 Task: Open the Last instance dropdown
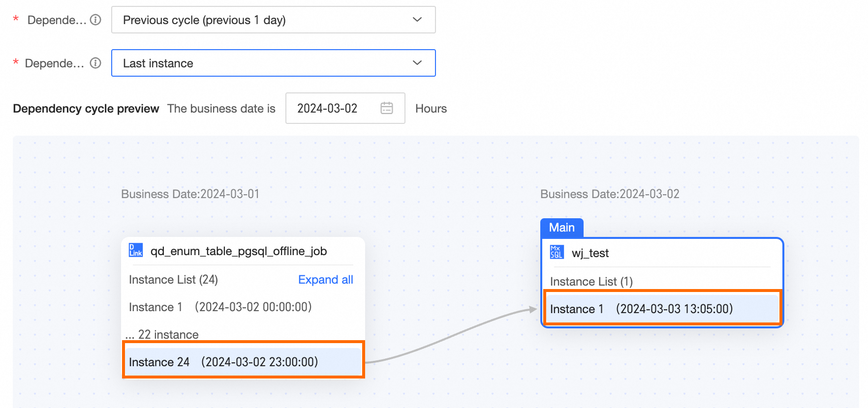[274, 63]
